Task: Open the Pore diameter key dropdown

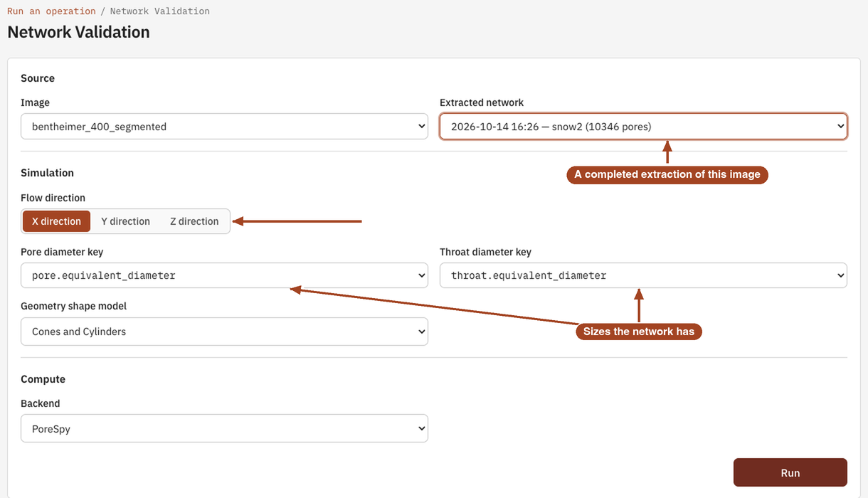Action: click(224, 275)
